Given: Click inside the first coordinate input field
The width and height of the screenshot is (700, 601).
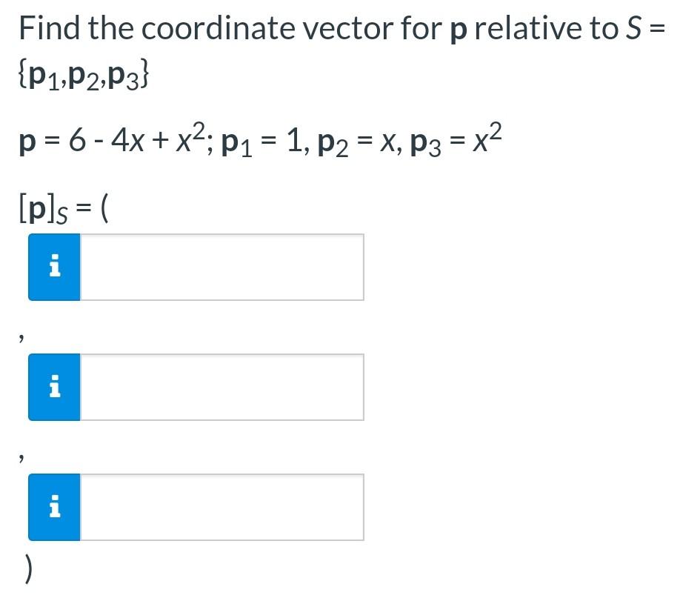Looking at the screenshot, I should click(222, 267).
